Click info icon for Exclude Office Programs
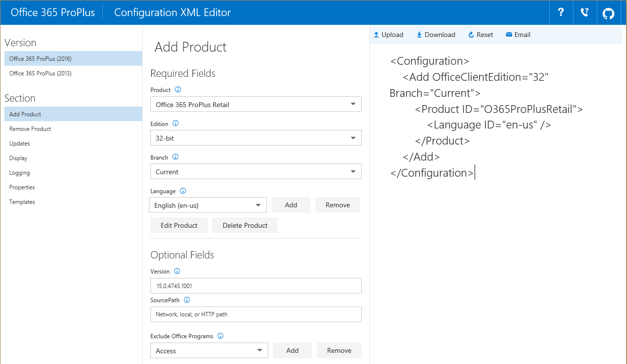Image resolution: width=627 pixels, height=364 pixels. [220, 336]
